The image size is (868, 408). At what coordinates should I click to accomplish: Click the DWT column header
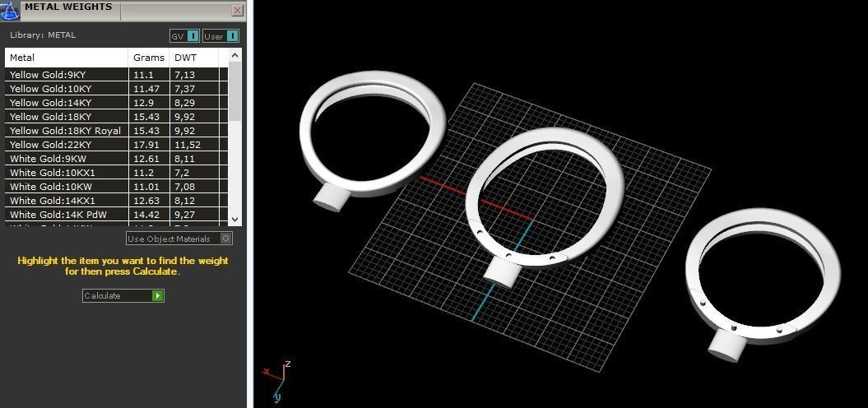point(193,58)
